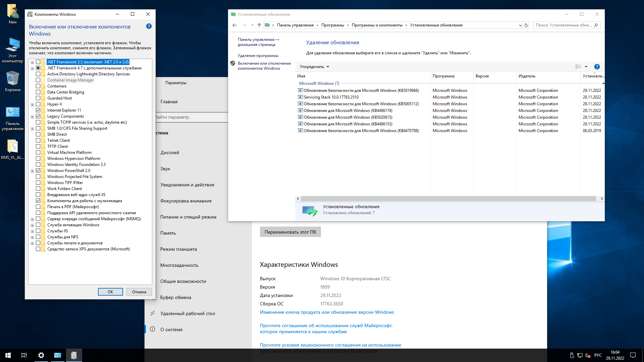644x362 pixels.
Task: Click the back navigation arrow
Action: [x=234, y=25]
